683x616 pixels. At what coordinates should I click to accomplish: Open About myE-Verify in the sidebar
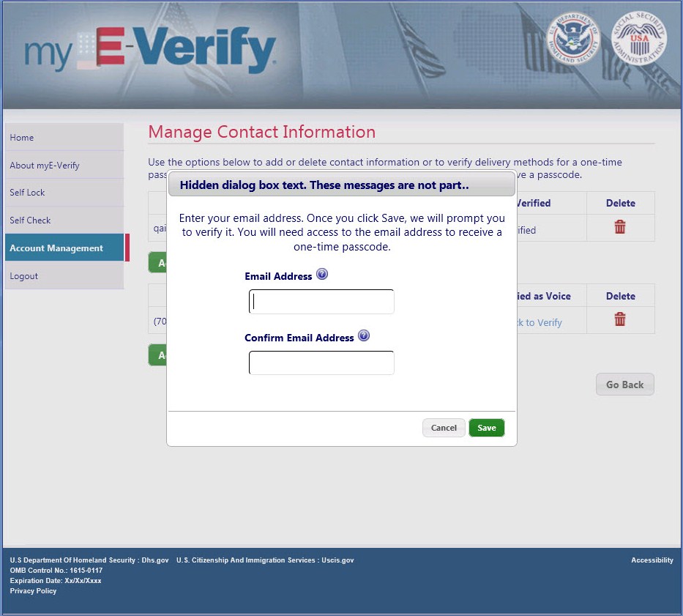click(x=64, y=166)
